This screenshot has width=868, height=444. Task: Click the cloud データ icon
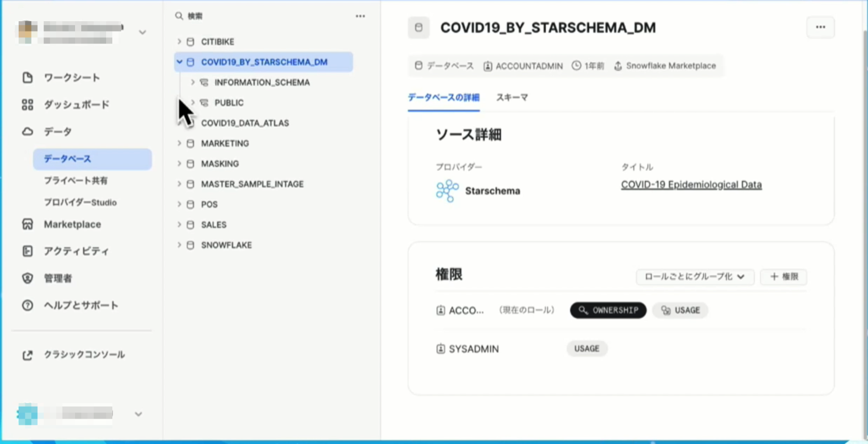click(x=27, y=131)
